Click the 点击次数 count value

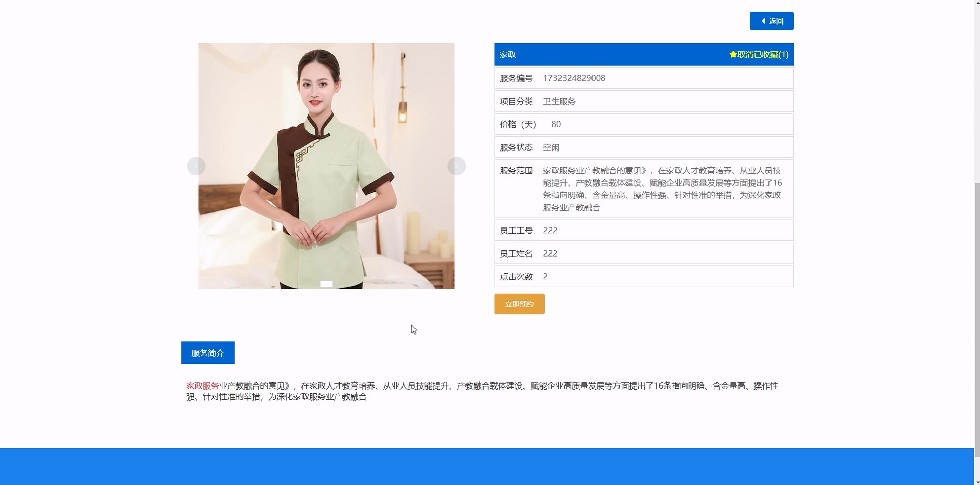tap(545, 276)
